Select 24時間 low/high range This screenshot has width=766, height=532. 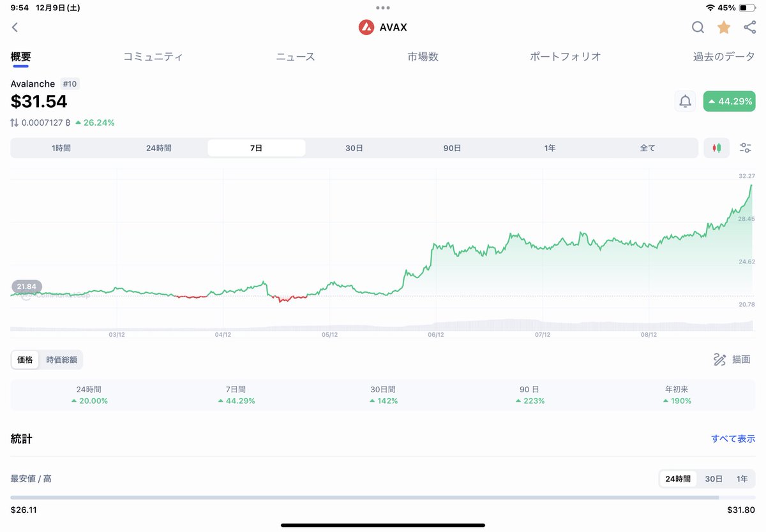(x=679, y=479)
